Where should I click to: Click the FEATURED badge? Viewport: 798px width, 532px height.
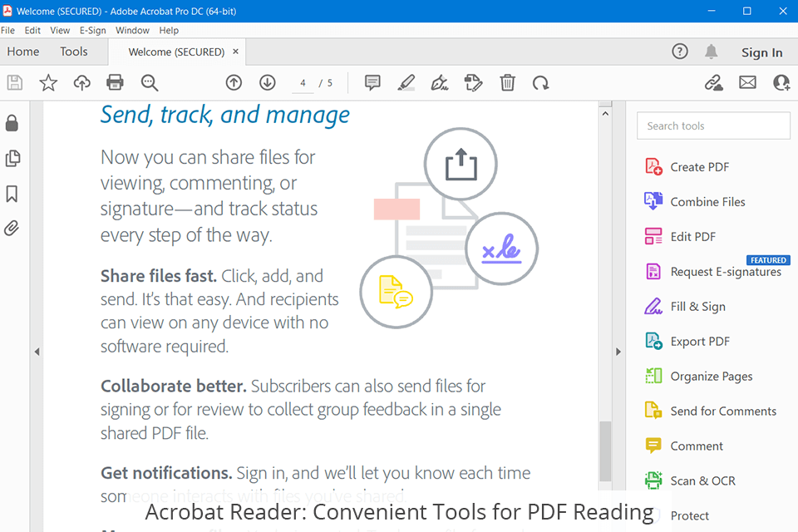click(x=768, y=260)
